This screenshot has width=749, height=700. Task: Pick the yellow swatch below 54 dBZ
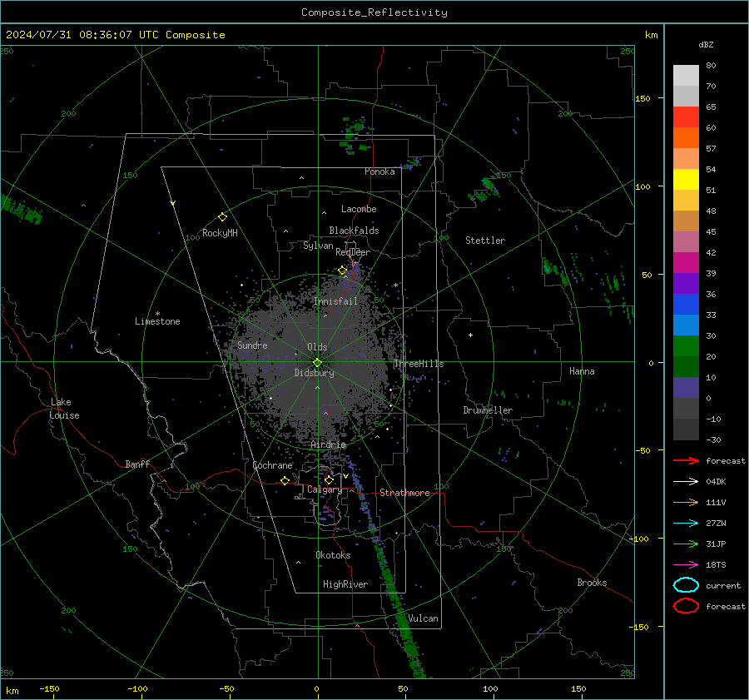686,180
